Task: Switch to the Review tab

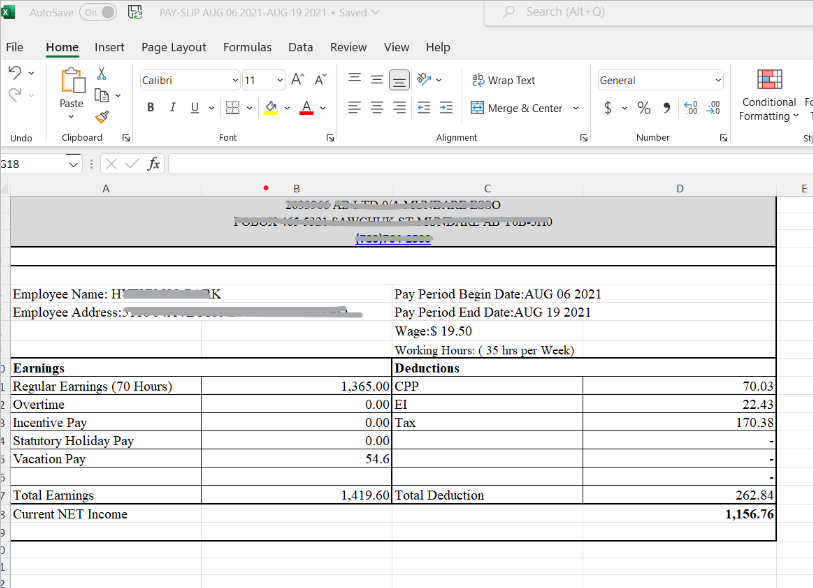Action: pyautogui.click(x=348, y=47)
